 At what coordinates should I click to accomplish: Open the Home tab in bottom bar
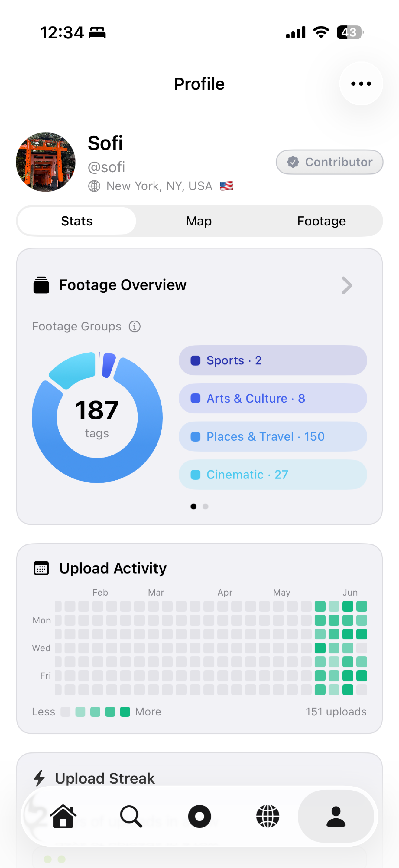point(63,817)
